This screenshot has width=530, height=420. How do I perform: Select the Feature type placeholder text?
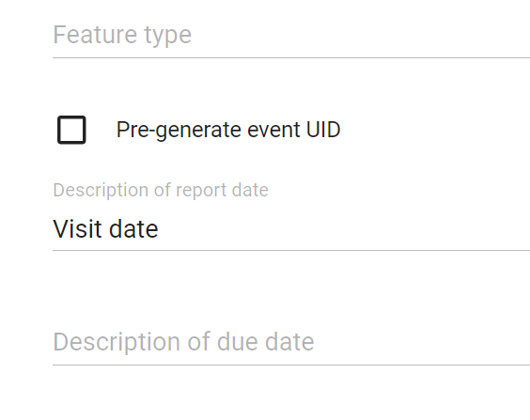122,35
